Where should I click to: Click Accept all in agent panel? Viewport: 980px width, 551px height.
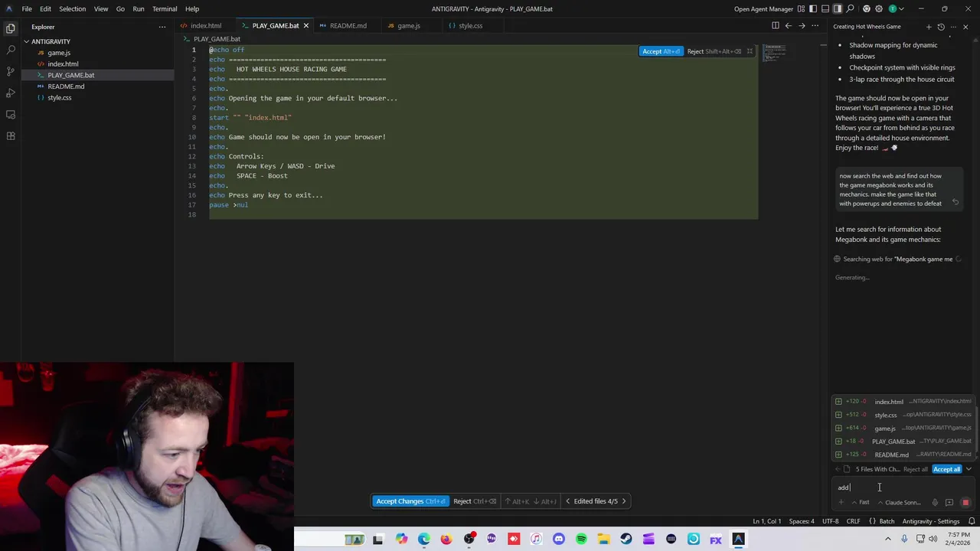946,469
